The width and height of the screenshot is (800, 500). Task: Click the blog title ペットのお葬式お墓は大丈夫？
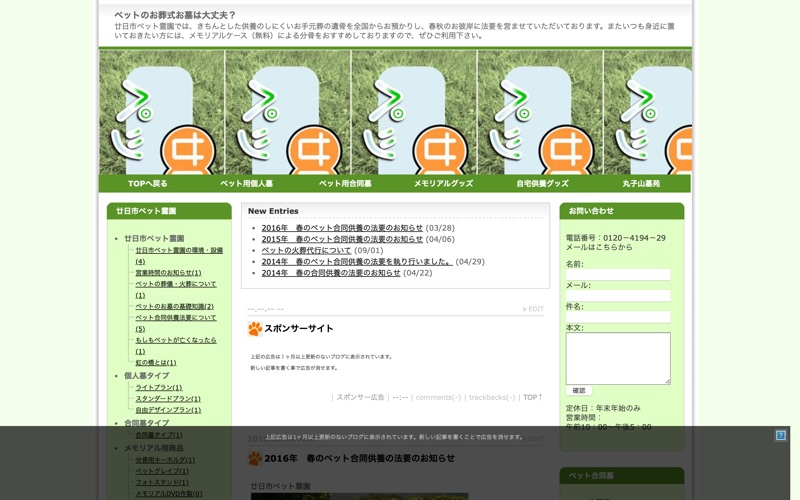(x=175, y=15)
